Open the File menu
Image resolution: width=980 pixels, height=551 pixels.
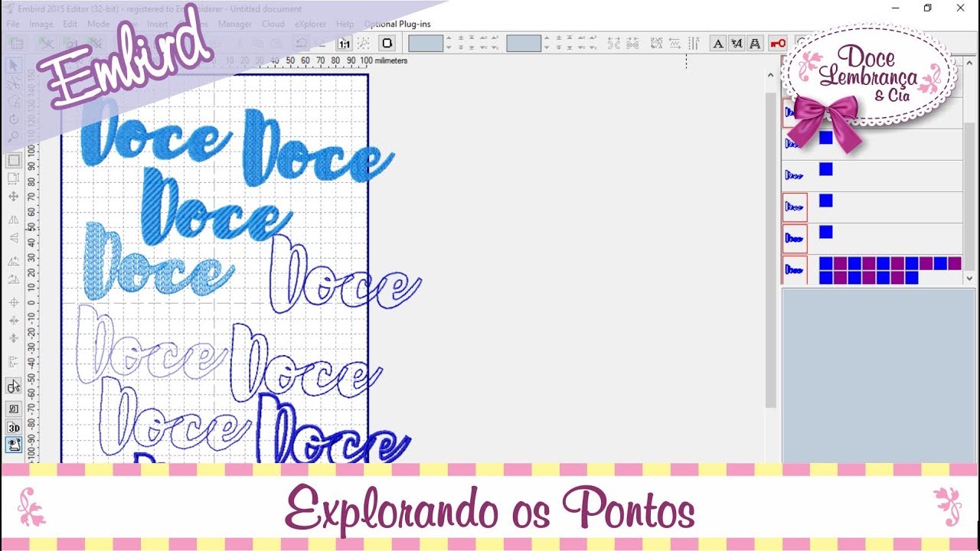(13, 24)
